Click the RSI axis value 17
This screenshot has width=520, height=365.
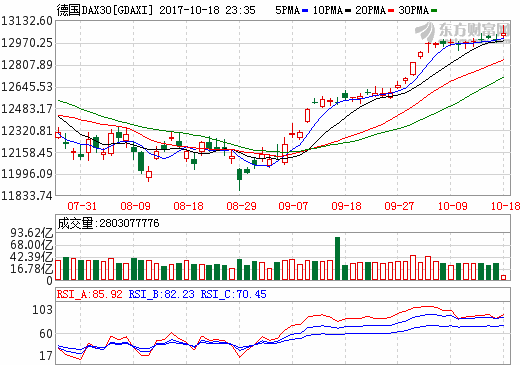click(46, 356)
